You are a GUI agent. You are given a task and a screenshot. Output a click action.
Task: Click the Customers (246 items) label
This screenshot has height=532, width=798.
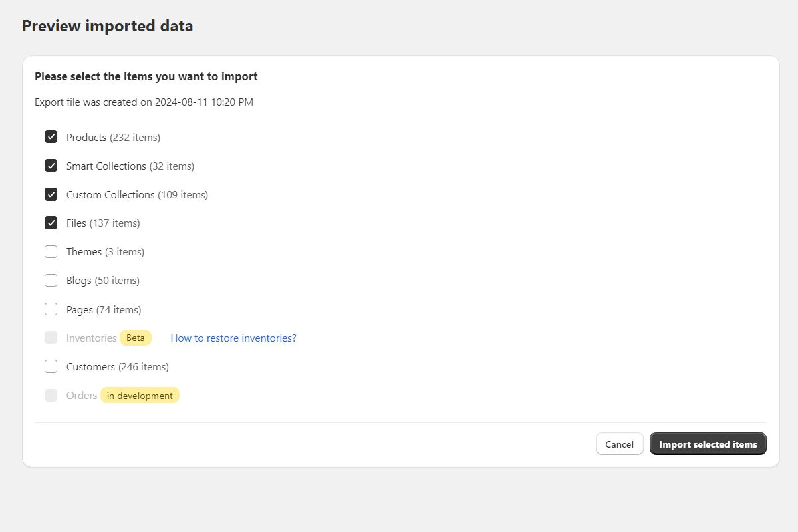pos(117,366)
